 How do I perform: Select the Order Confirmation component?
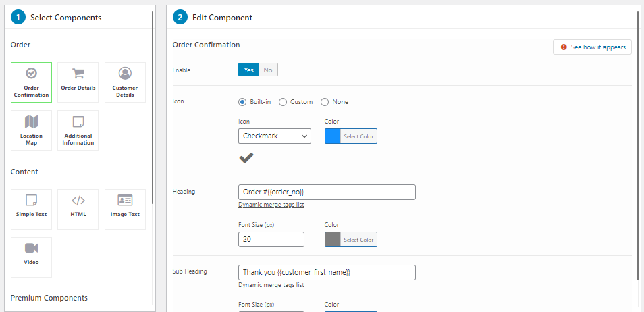(31, 82)
